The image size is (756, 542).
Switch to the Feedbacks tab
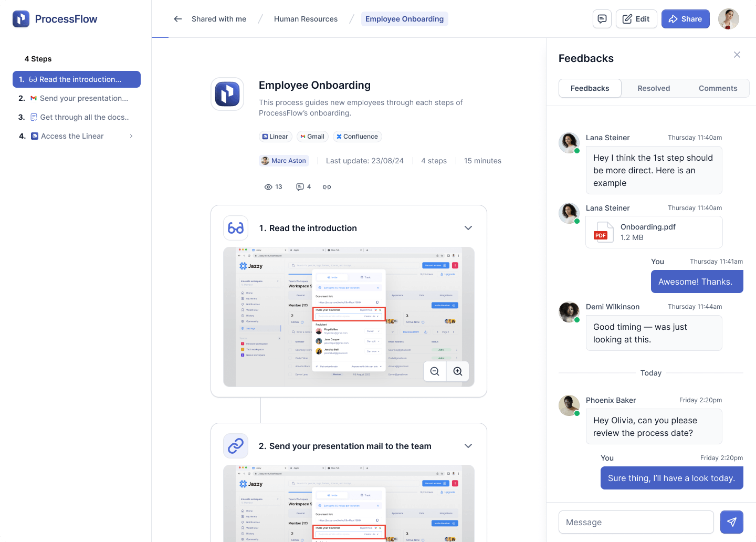point(590,88)
